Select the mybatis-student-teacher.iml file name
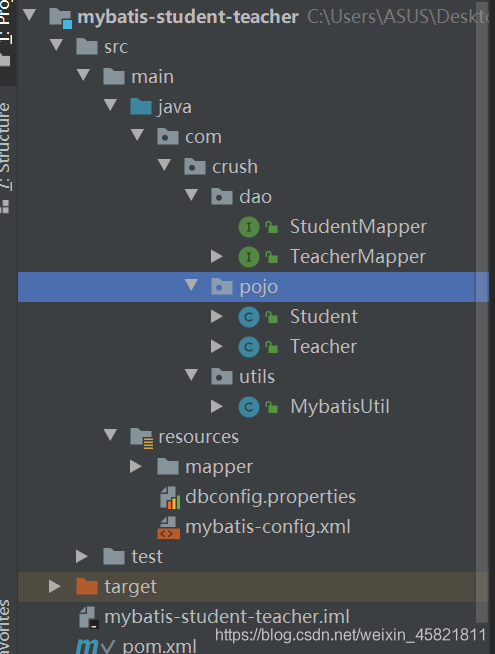Viewport: 495px width, 654px height. 227,617
